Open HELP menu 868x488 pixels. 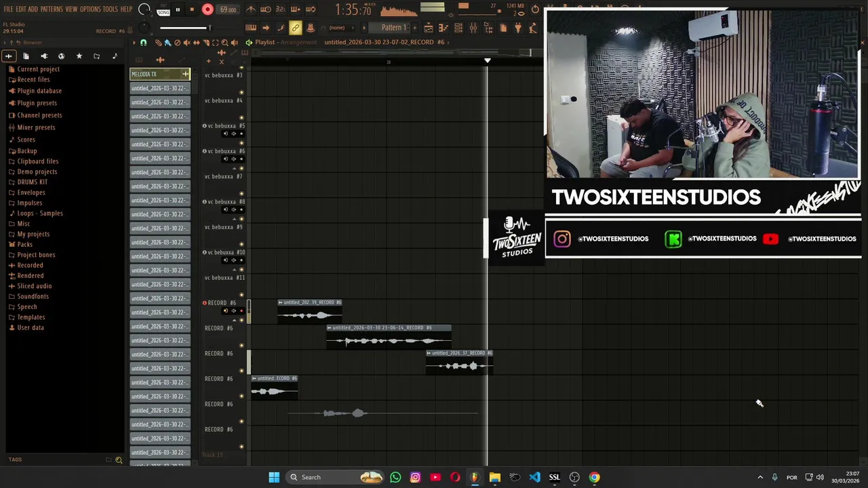127,9
